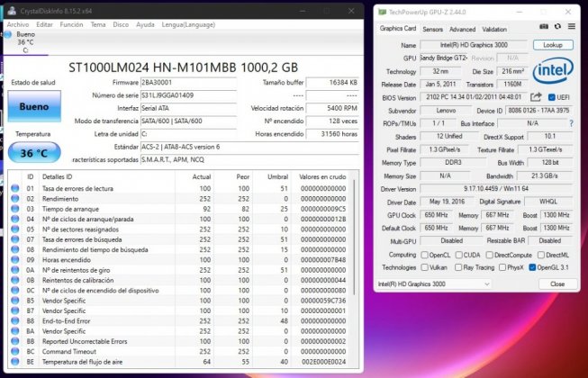Click status icon for Rendimiento row 02
The image size is (588, 378).
[x=15, y=199]
